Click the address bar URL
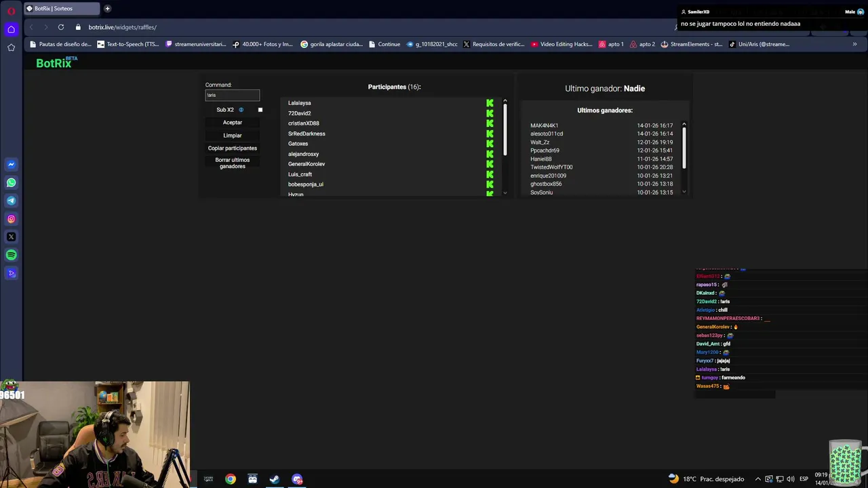Screen dimensions: 868x488 click(x=123, y=27)
